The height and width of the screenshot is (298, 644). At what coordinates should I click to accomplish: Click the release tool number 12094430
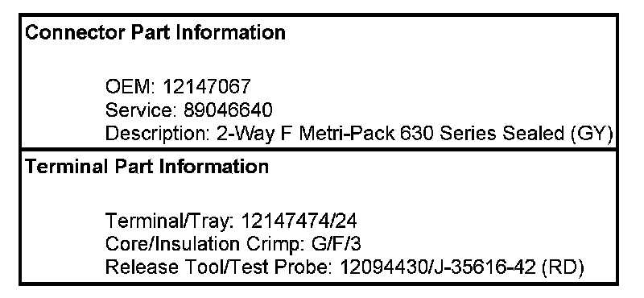(x=383, y=267)
